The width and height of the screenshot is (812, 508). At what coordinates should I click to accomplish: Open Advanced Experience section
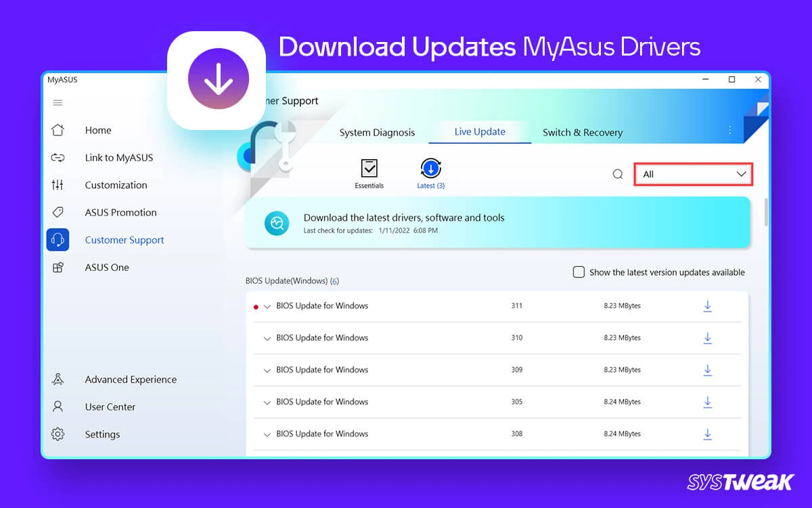pos(131,379)
